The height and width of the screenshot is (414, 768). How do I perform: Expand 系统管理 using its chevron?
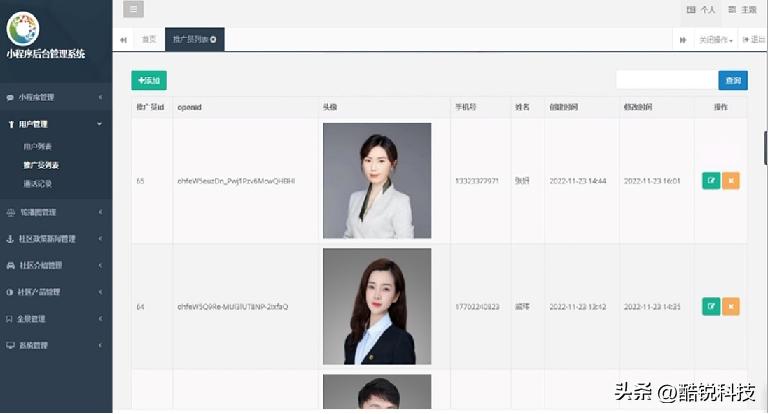(x=100, y=345)
